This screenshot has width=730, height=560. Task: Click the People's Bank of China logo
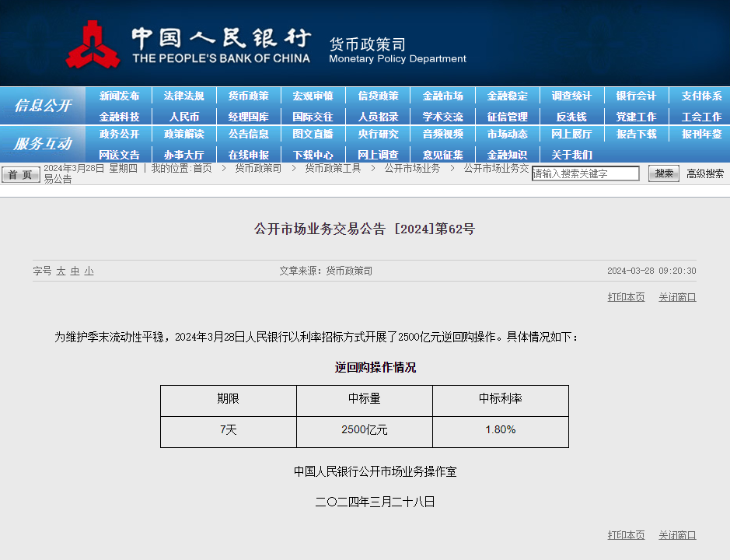pyautogui.click(x=93, y=44)
